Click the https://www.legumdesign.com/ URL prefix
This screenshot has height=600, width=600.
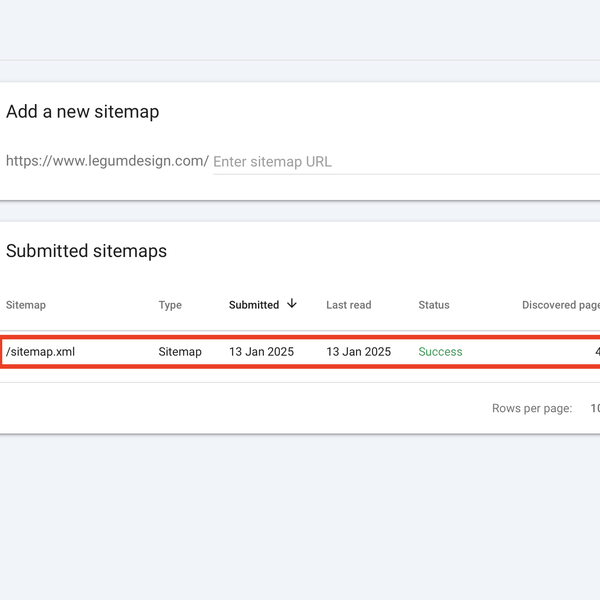pos(107,161)
